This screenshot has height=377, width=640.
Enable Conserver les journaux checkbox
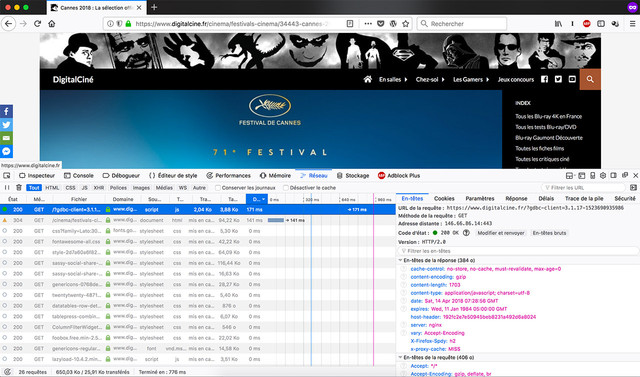(218, 188)
